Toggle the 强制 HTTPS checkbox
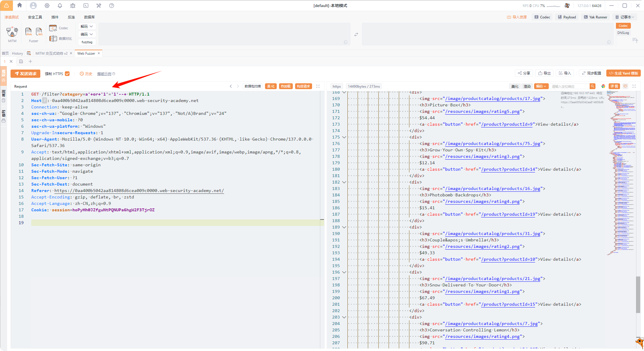This screenshot has height=351, width=644. coord(67,74)
